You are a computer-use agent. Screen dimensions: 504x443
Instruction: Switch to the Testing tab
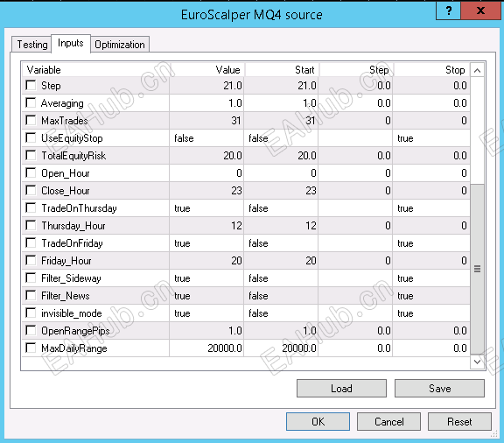point(31,45)
